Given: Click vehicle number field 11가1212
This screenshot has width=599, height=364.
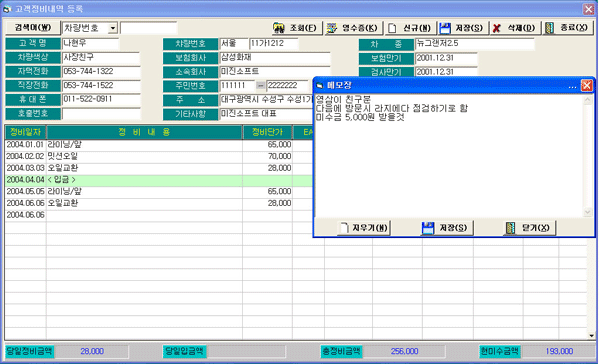Looking at the screenshot, I should click(274, 44).
